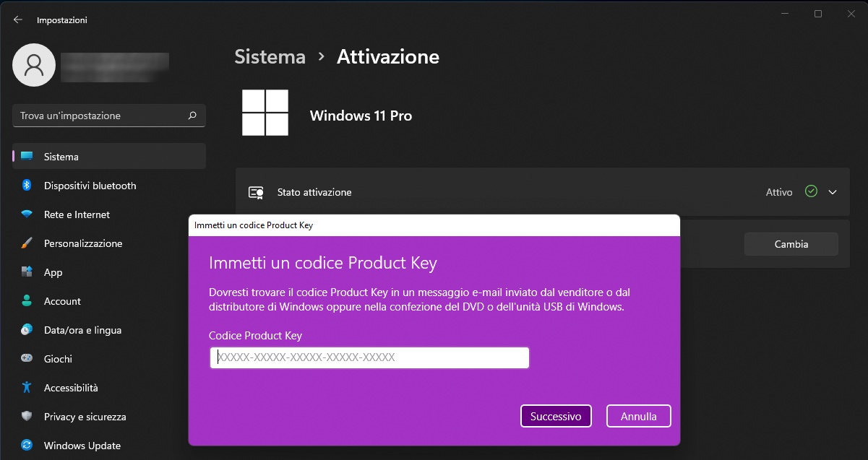Image resolution: width=868 pixels, height=460 pixels.
Task: Go to Data/ora e lingua
Action: (x=82, y=330)
